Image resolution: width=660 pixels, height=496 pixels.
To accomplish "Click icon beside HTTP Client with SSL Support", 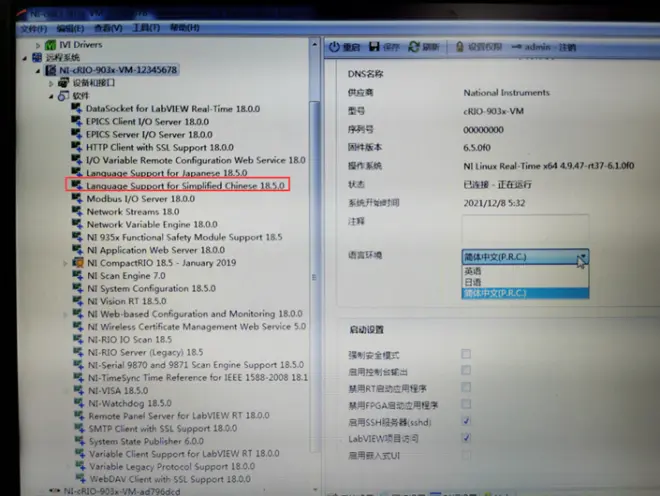I will (77, 147).
